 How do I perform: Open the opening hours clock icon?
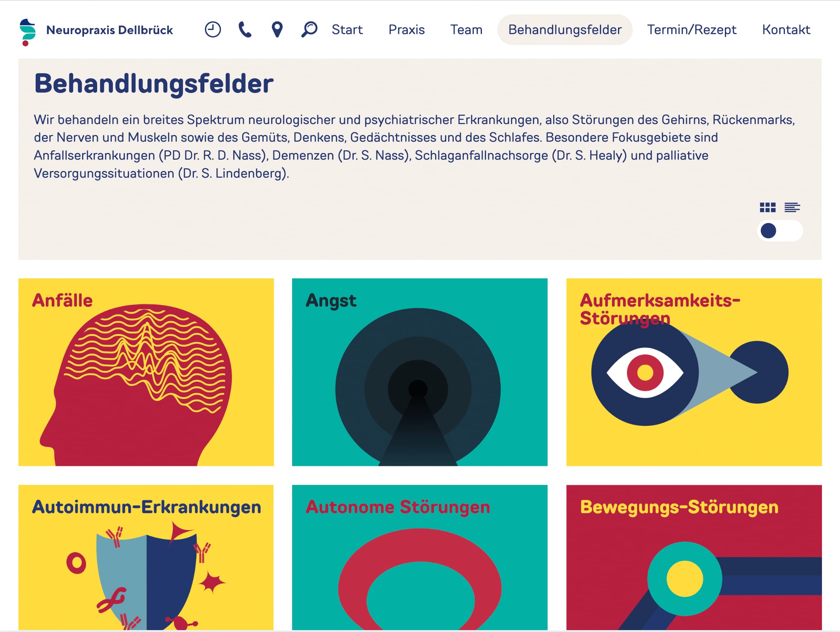click(x=213, y=30)
